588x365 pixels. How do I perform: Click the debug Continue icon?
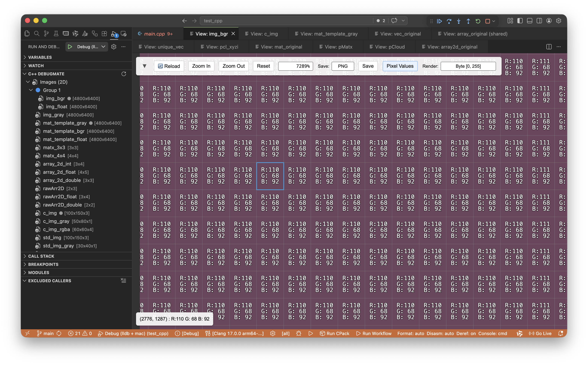(439, 21)
